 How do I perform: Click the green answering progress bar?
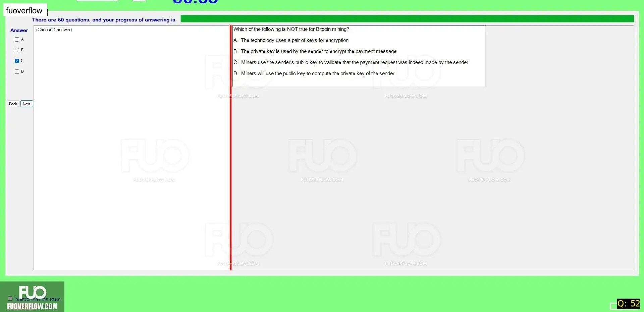click(407, 19)
